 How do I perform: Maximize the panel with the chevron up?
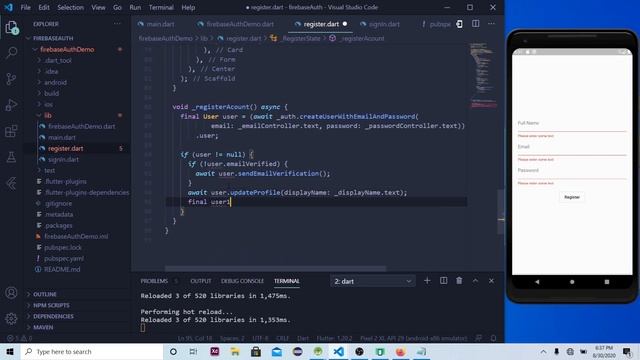(475, 281)
